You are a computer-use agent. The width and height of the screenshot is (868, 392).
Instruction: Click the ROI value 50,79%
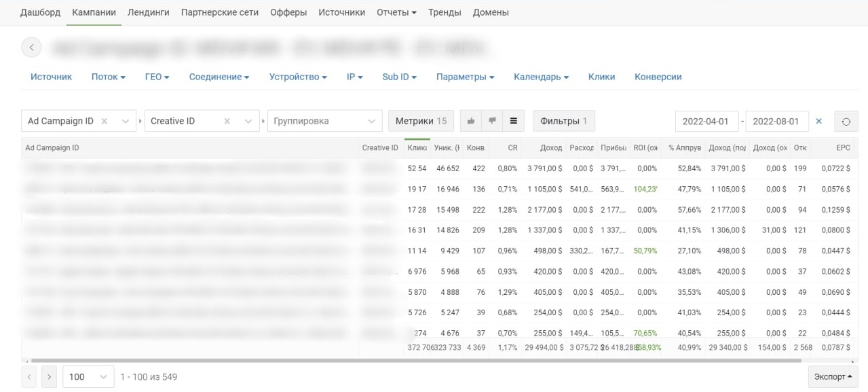coord(646,251)
